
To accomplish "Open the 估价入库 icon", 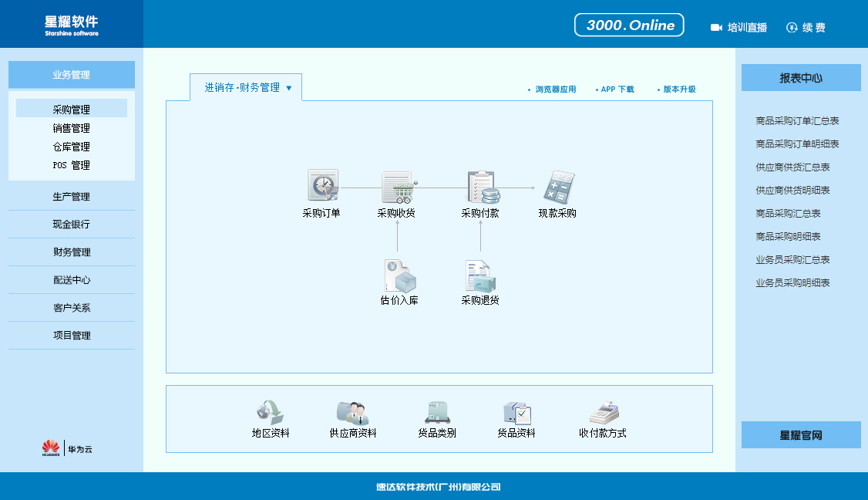I will (399, 276).
